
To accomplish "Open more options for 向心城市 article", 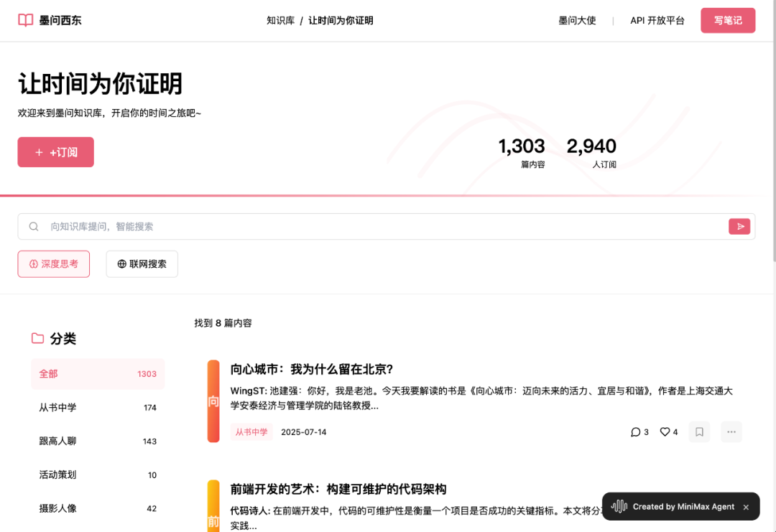I will point(731,432).
